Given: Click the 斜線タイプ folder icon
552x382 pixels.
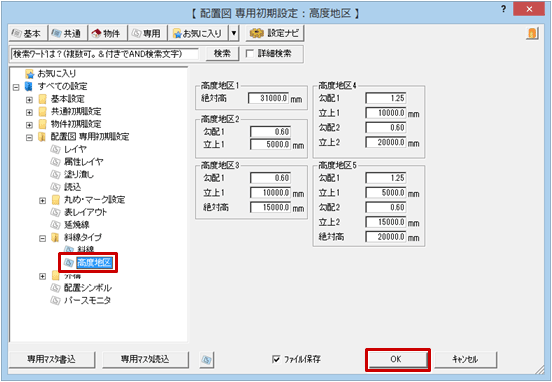Looking at the screenshot, I should [56, 238].
